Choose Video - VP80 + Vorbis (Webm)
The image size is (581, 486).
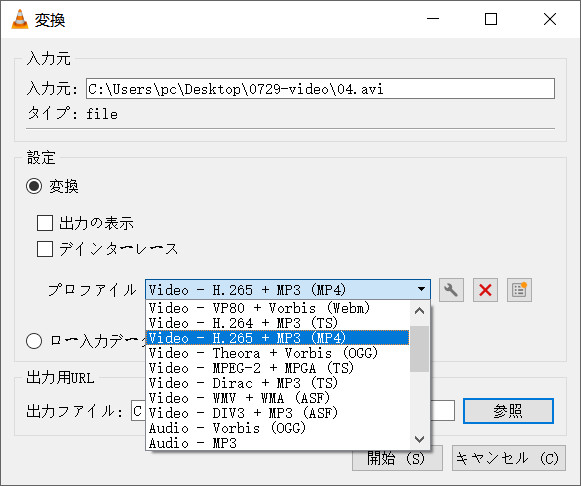(x=278, y=308)
